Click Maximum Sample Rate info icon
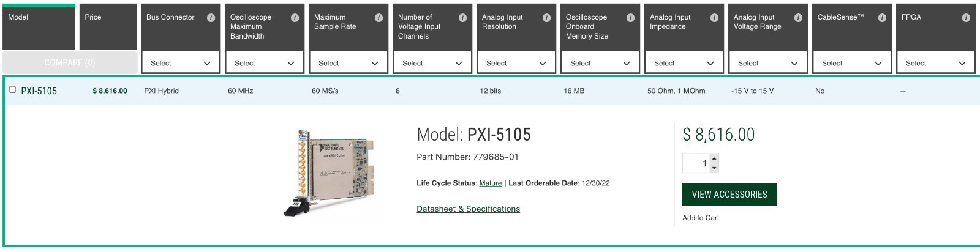980x252 pixels. [379, 18]
